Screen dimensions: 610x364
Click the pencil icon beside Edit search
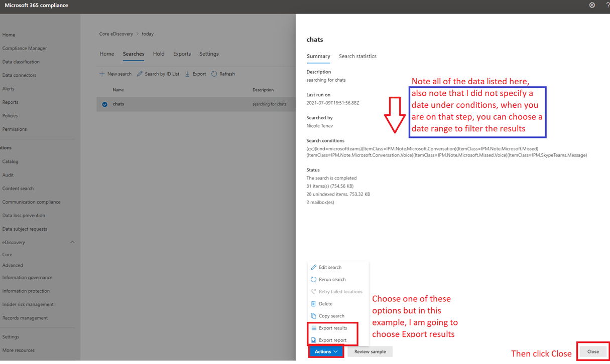(314, 267)
